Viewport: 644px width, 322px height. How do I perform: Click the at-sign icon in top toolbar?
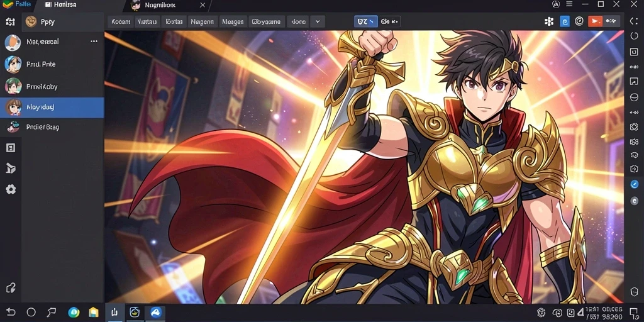579,21
